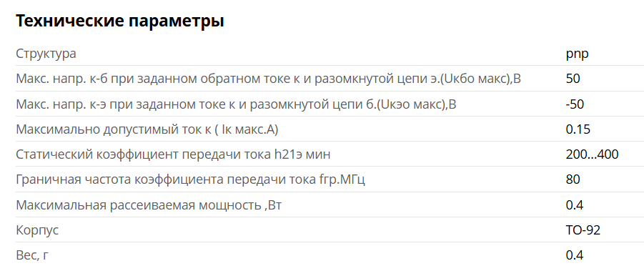The width and height of the screenshot is (644, 271).
Task: Select 'Граничная частота' frequency label
Action: (190, 179)
